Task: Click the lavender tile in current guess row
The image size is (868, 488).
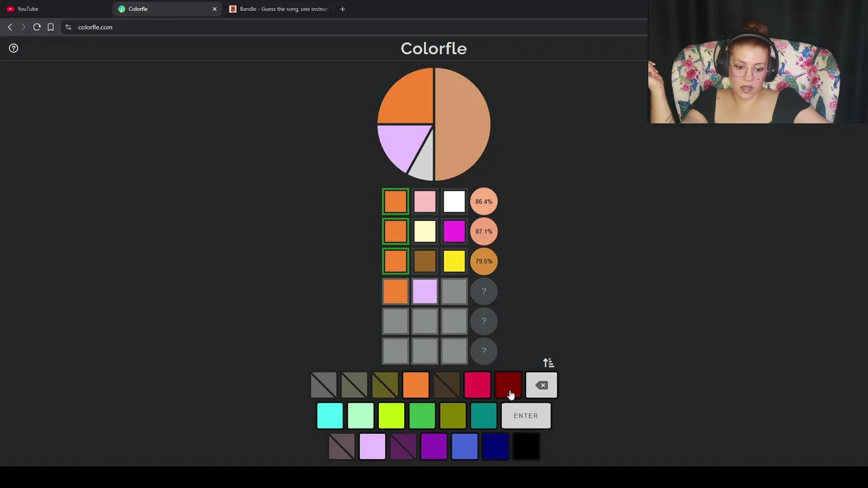Action: click(425, 291)
